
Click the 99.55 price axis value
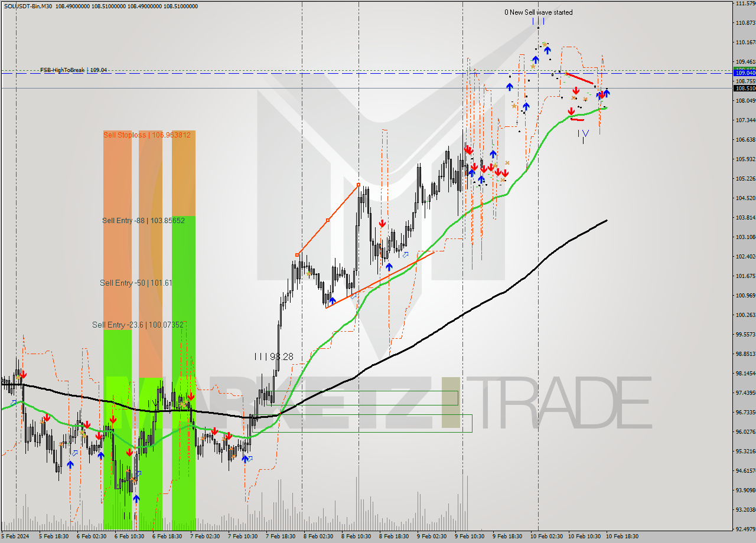click(x=745, y=335)
